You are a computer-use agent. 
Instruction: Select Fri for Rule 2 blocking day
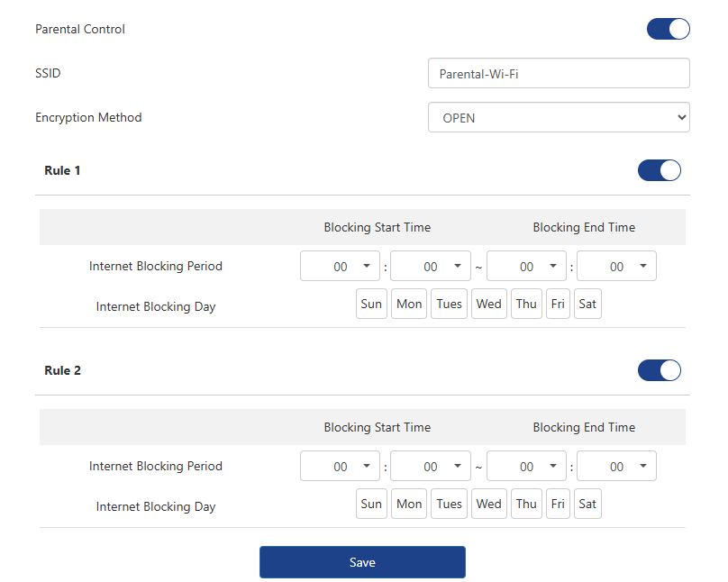[558, 505]
